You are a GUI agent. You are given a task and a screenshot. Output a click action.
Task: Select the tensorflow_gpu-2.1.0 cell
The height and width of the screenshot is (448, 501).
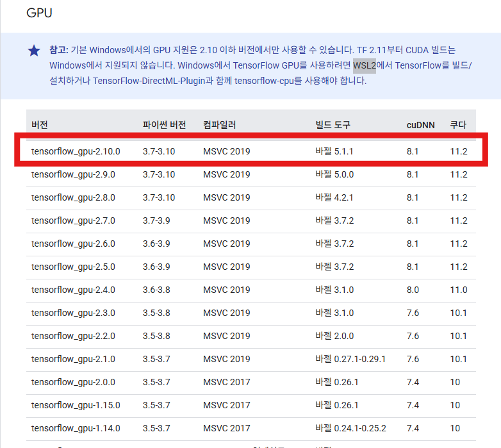point(73,359)
